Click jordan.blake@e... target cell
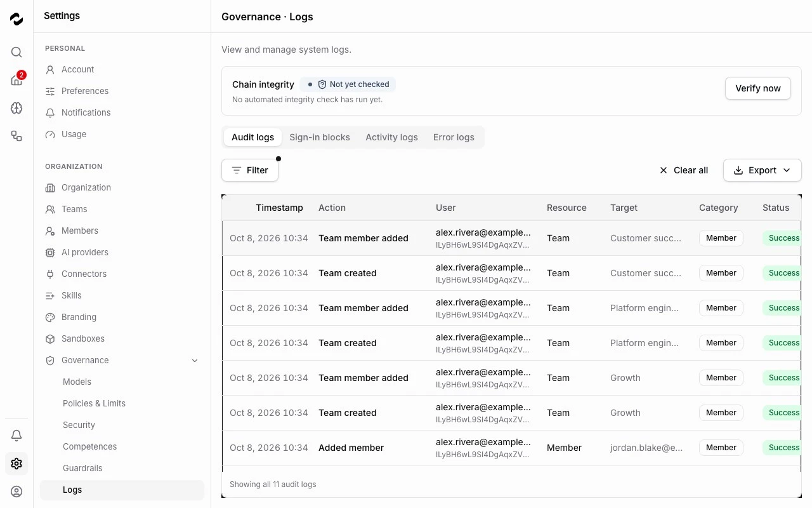Viewport: 812px width, 508px height. click(x=646, y=448)
